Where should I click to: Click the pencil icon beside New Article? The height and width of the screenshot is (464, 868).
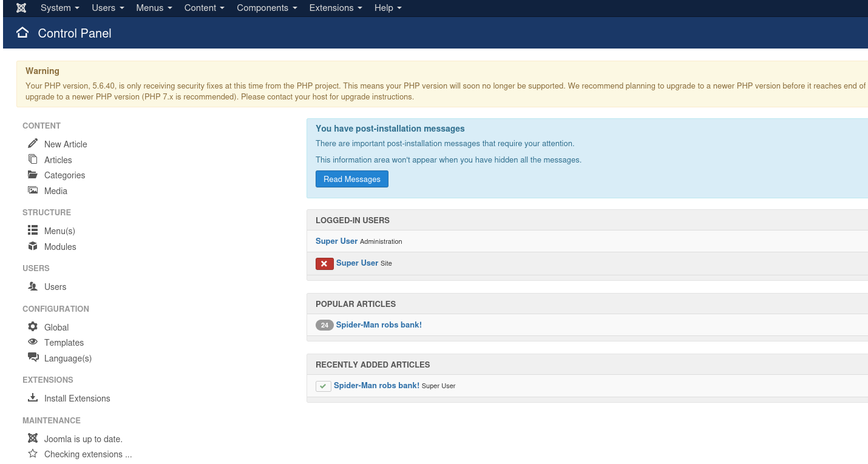coord(33,144)
